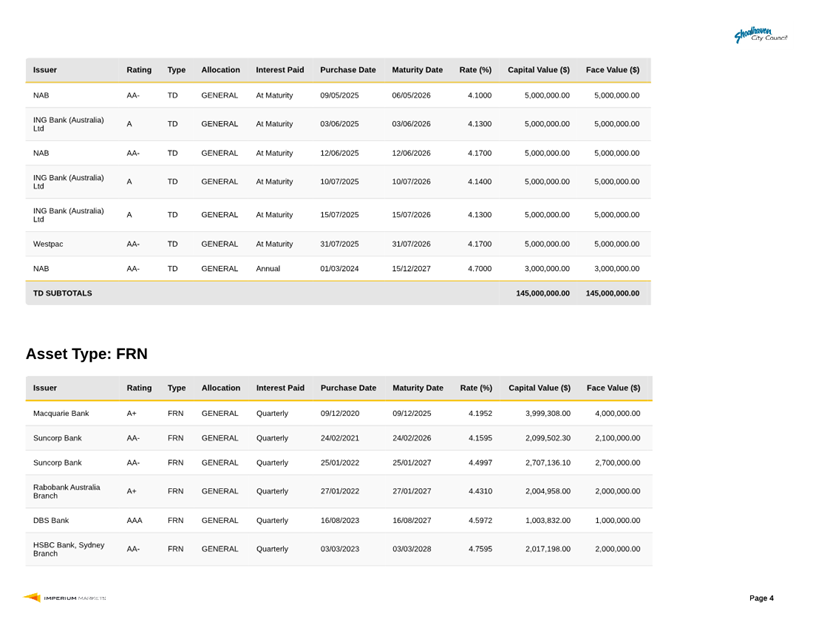Viewport: 813px width, 628px height.
Task: Select the 'Asset Type: FRN' heading
Action: [x=86, y=354]
